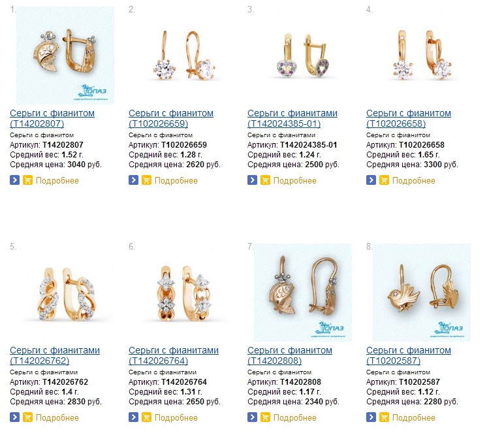Viewport: 504px width, 437px height.
Task: Open link Серьги с фианитом (T14202807)
Action: tap(52, 118)
